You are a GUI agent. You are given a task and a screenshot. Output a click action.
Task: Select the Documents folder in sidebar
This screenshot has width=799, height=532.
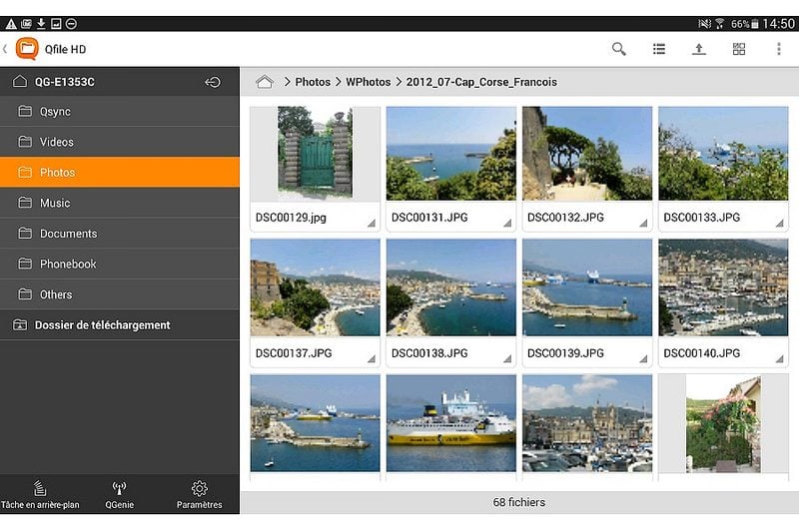coord(120,234)
